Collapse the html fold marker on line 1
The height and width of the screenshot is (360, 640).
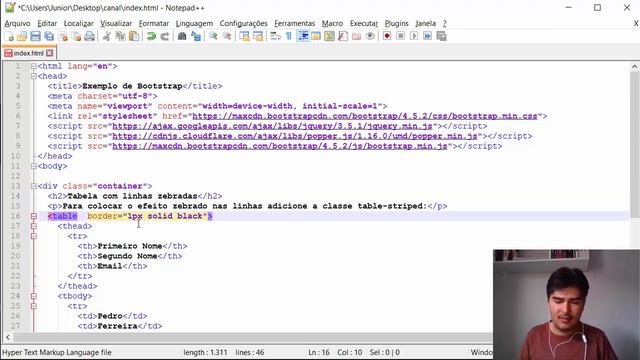click(x=34, y=66)
